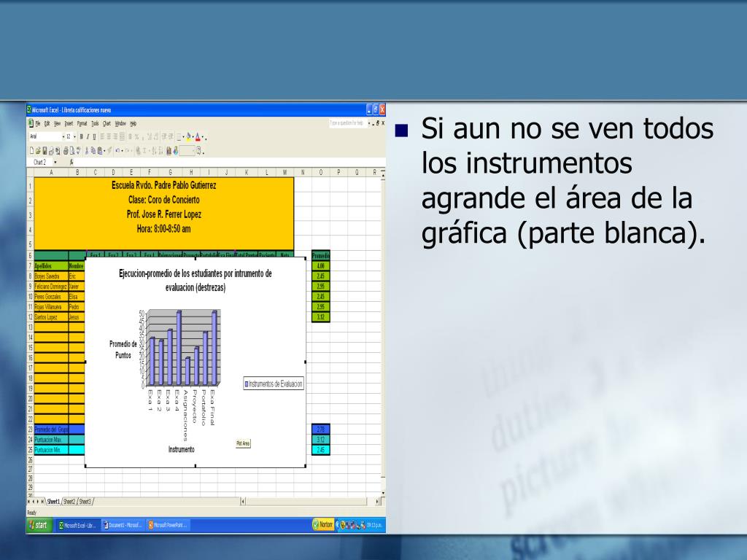747x560 pixels.
Task: Click the Cut scissors icon
Action: coord(87,150)
